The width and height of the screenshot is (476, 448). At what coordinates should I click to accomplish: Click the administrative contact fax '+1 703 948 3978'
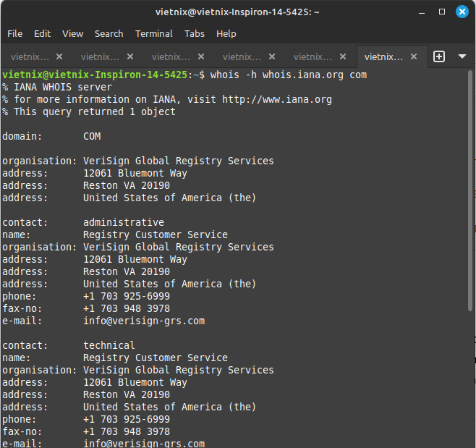click(127, 308)
